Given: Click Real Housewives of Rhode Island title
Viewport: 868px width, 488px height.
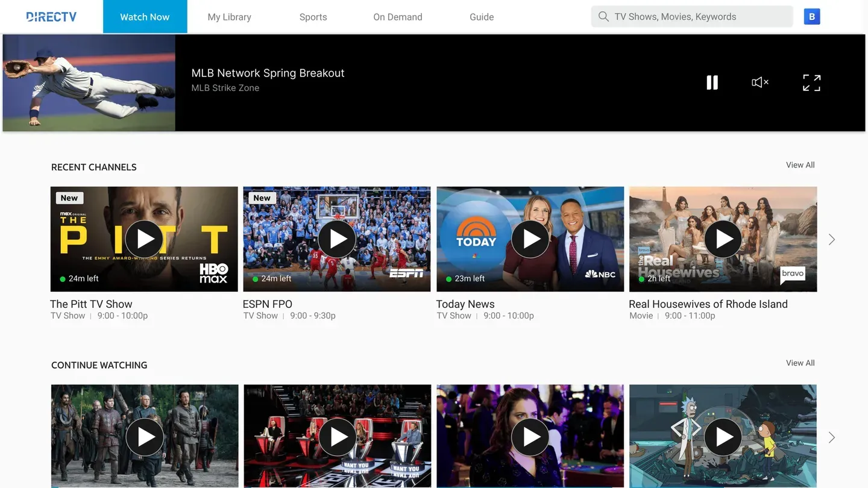Looking at the screenshot, I should (x=708, y=304).
